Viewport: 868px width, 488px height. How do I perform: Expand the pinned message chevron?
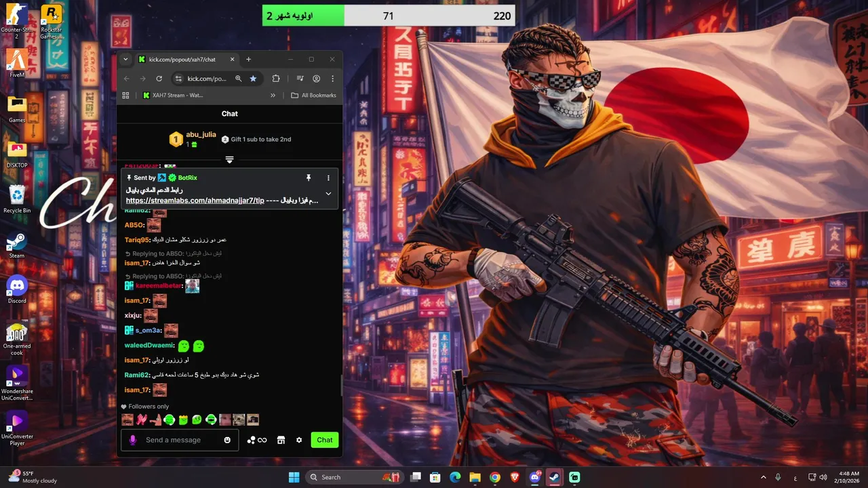(x=328, y=194)
